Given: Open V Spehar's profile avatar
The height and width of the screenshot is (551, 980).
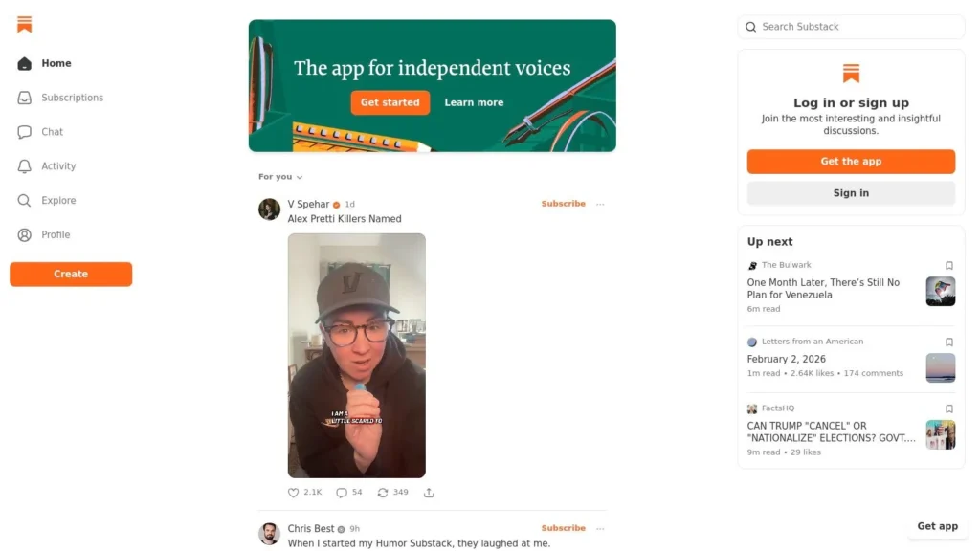Looking at the screenshot, I should [x=270, y=209].
